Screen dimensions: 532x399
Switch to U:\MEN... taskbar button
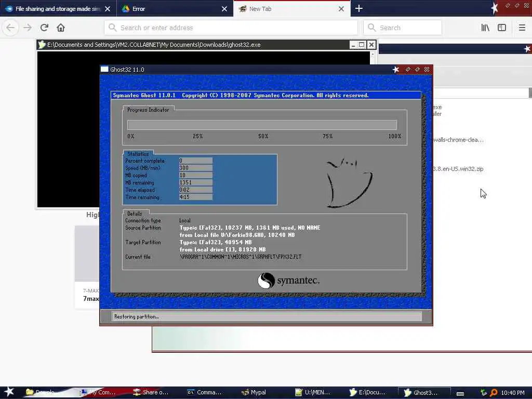[313, 393]
